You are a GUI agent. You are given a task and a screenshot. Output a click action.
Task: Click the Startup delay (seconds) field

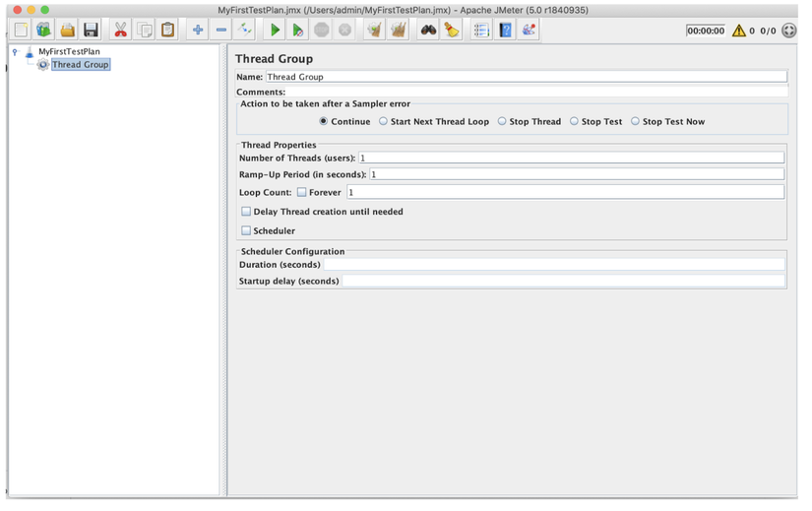(x=563, y=281)
